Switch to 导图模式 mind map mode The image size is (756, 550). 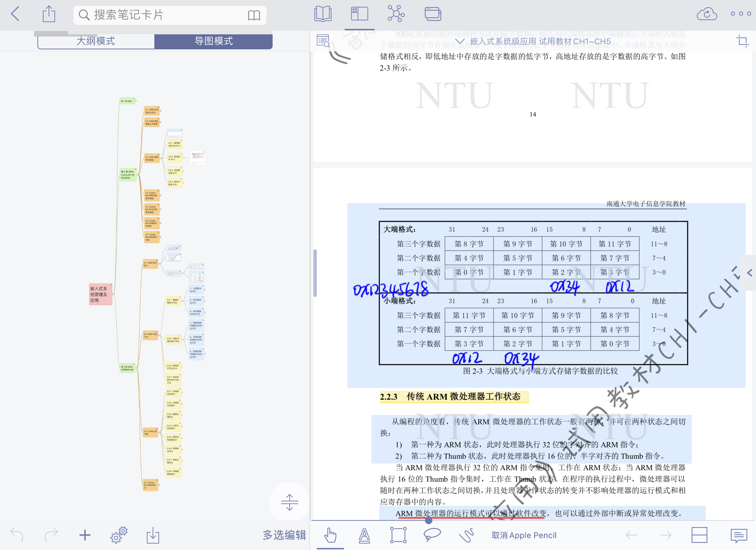tap(213, 41)
